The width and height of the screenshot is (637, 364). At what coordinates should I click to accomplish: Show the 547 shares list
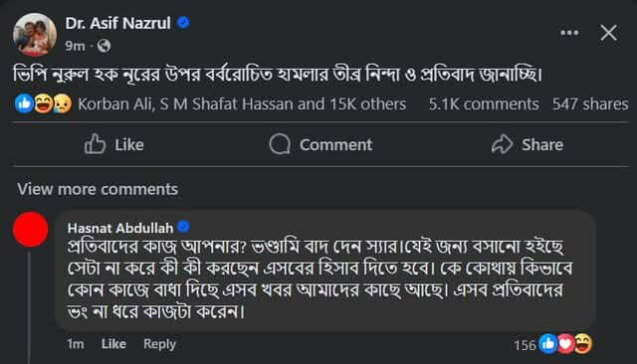pyautogui.click(x=590, y=104)
